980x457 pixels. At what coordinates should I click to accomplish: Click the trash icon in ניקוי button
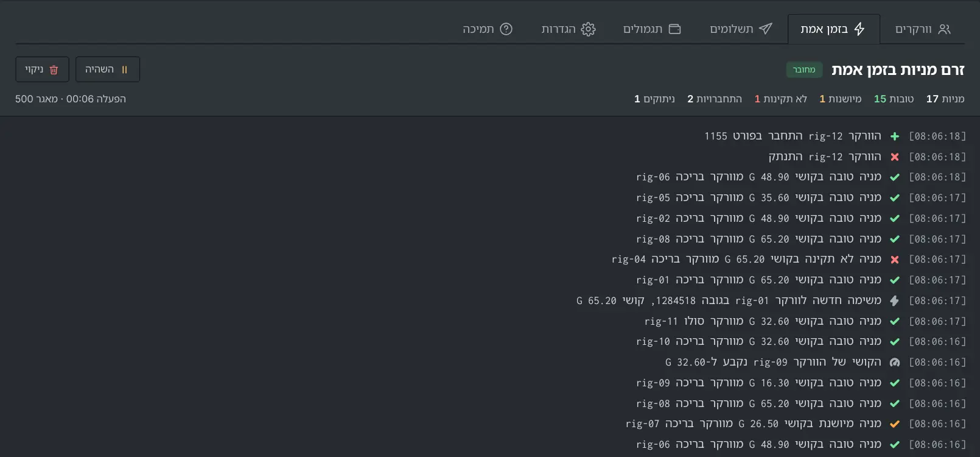click(x=54, y=70)
